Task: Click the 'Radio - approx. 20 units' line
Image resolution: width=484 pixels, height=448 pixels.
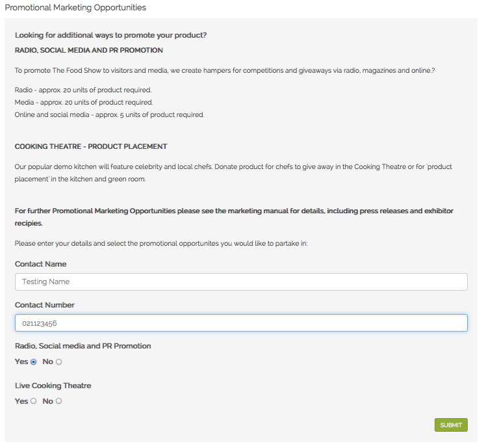Action: point(83,90)
